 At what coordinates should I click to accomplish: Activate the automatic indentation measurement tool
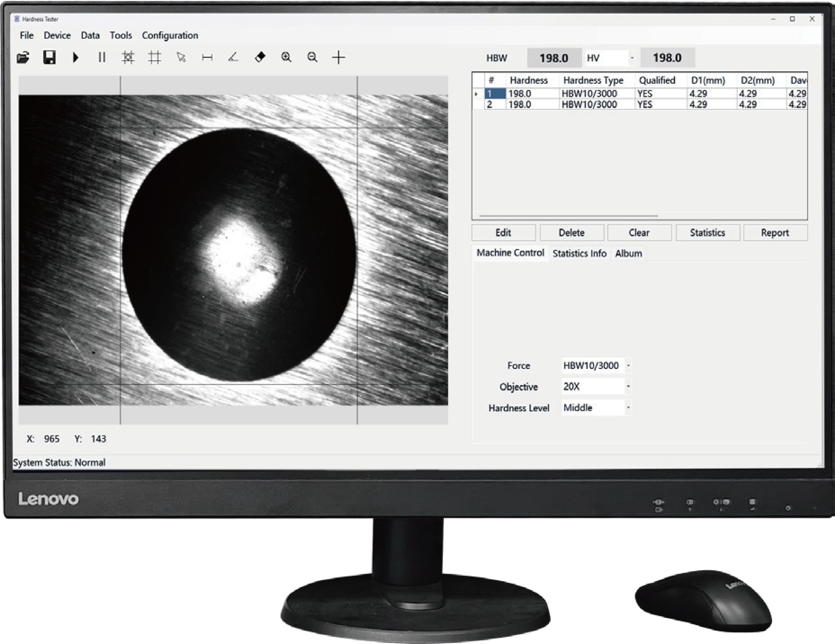point(129,57)
